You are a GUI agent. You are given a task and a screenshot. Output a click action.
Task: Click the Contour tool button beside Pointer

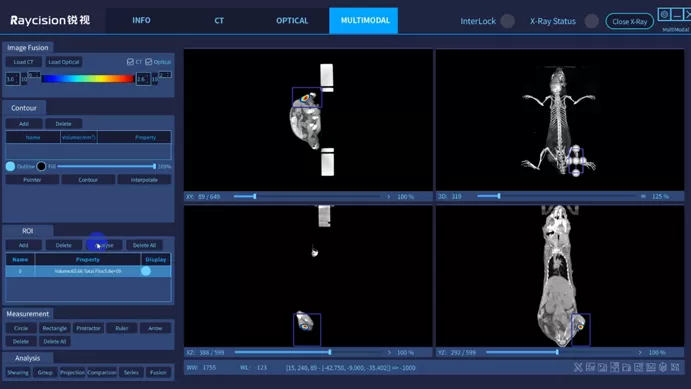click(x=88, y=180)
